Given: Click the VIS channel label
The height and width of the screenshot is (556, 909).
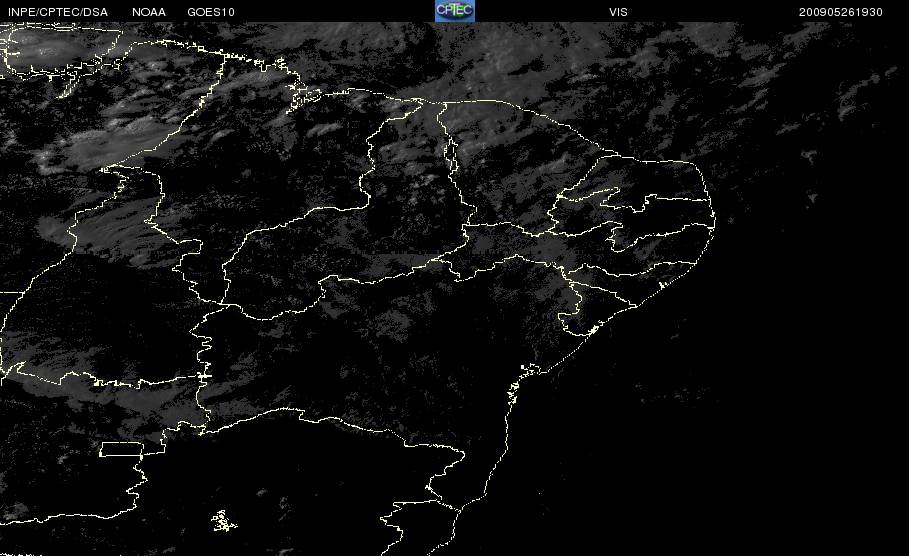Looking at the screenshot, I should click(x=618, y=12).
